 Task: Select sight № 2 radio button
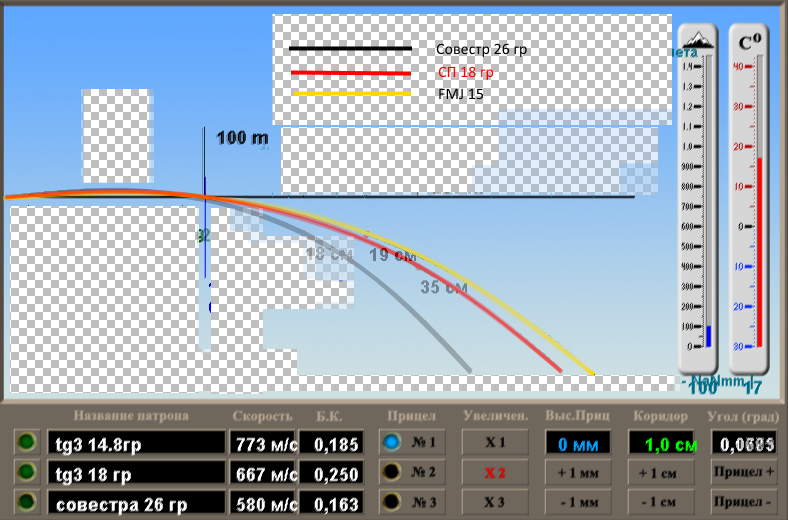(393, 472)
